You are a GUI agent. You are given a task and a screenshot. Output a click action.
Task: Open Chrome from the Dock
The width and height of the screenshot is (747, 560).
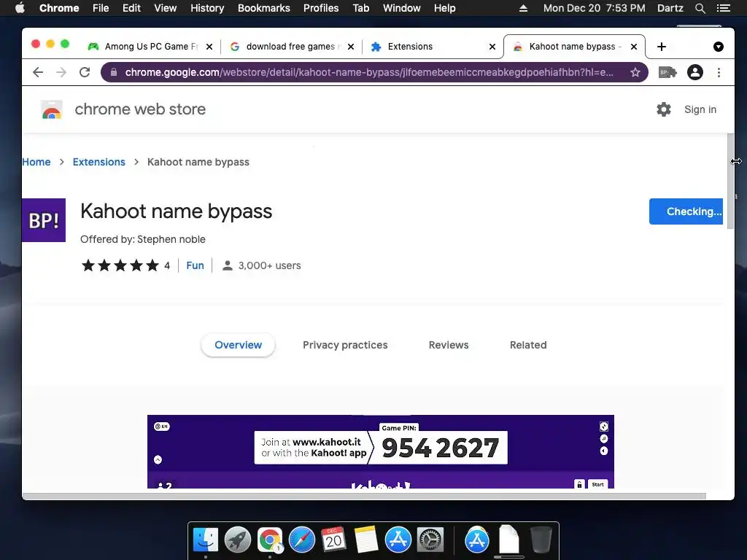(x=270, y=540)
